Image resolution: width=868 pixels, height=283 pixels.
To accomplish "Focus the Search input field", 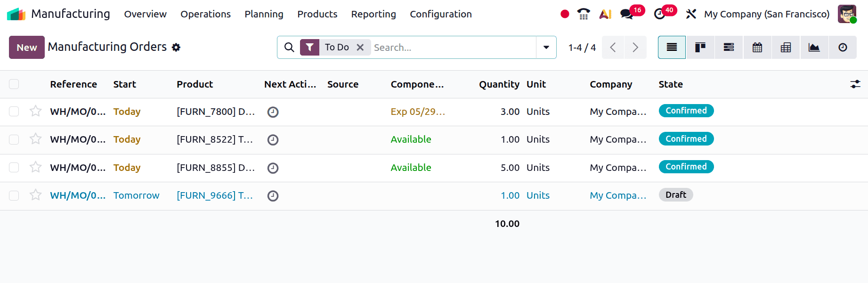I will pos(453,47).
